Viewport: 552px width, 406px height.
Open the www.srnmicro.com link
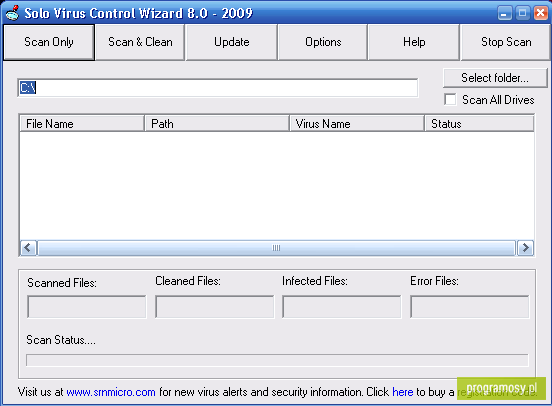point(111,392)
